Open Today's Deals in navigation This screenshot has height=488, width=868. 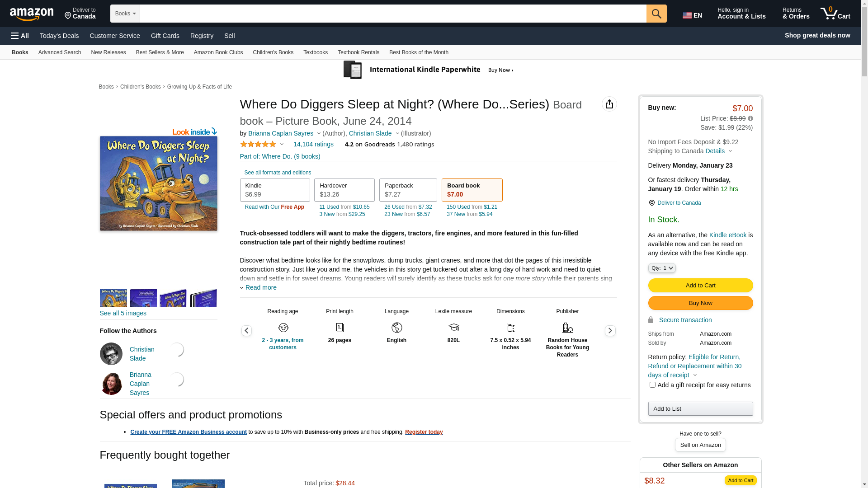point(59,36)
